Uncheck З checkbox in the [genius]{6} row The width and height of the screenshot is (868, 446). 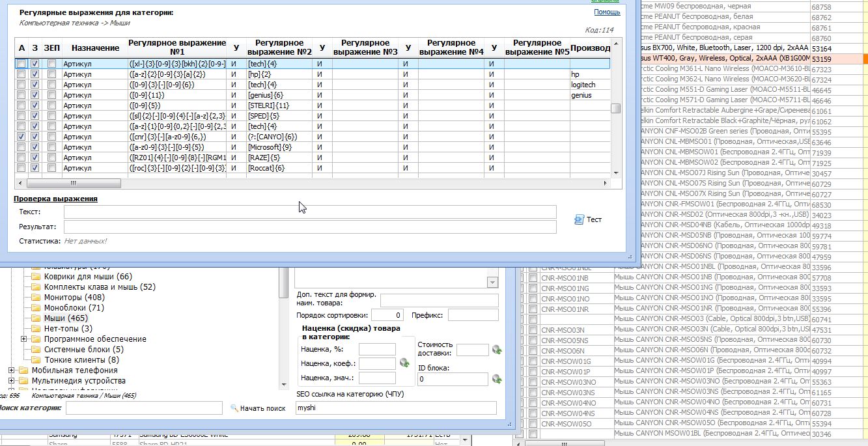point(35,95)
